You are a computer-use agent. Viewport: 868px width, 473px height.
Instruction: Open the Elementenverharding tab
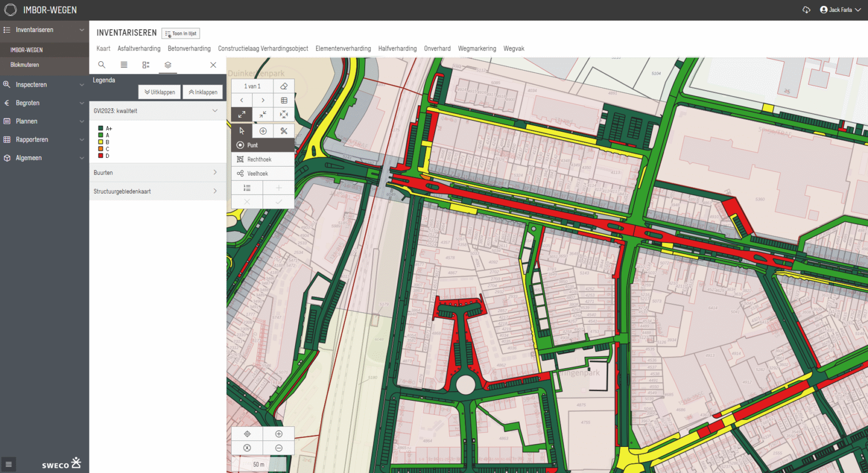[343, 48]
